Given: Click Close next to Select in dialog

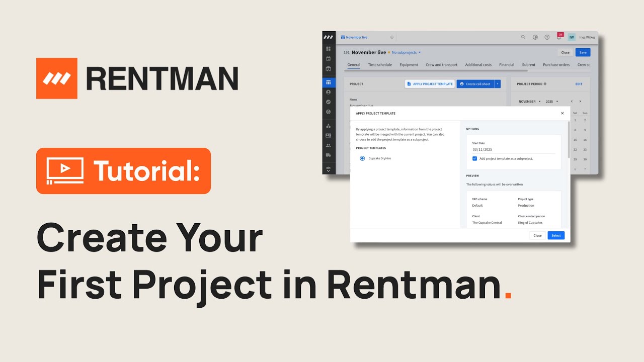Looking at the screenshot, I should (537, 235).
